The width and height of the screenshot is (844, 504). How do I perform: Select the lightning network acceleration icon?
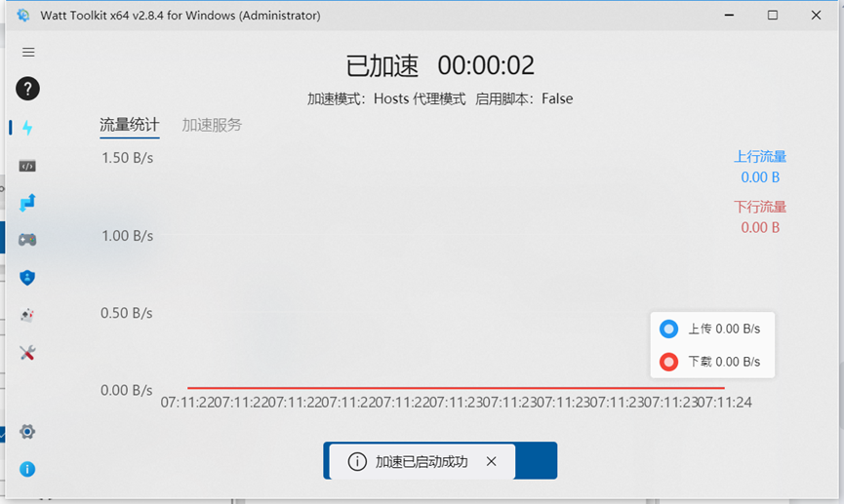[27, 128]
